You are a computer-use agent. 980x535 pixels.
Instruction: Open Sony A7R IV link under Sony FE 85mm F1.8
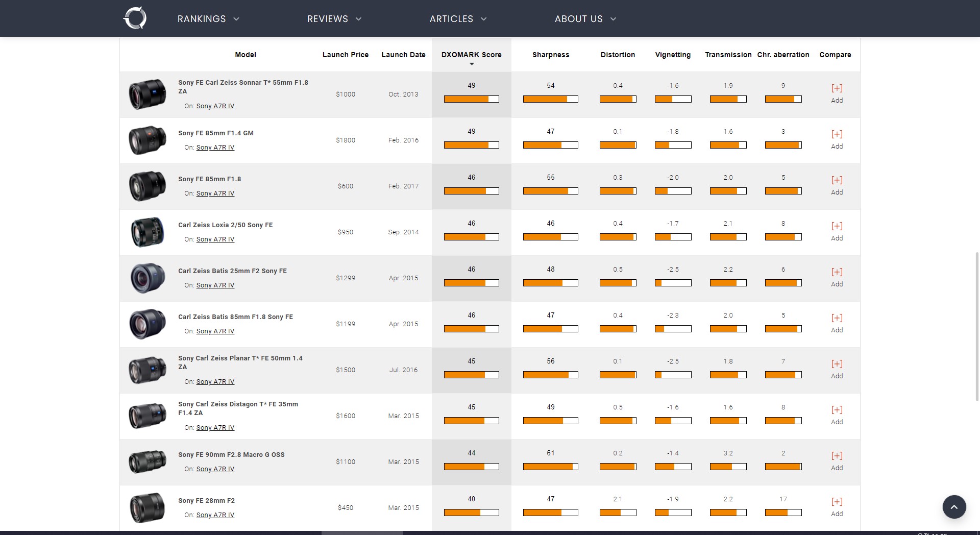coord(215,193)
